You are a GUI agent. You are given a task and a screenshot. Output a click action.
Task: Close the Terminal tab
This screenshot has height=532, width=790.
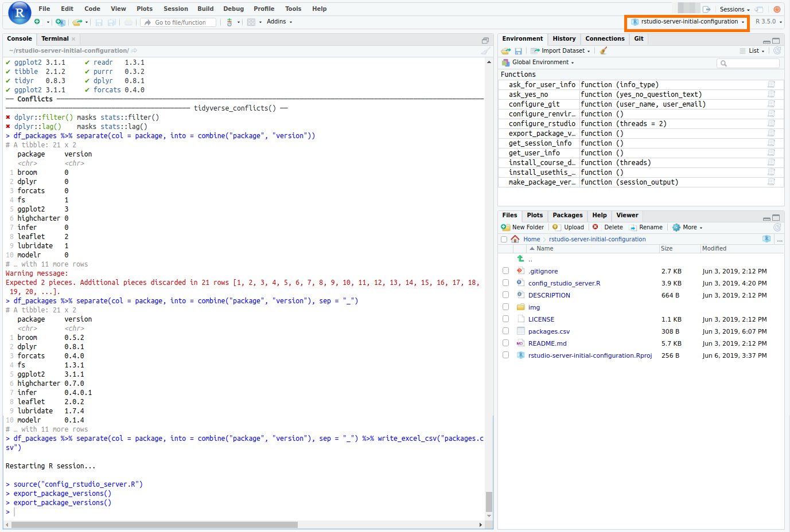pos(73,39)
